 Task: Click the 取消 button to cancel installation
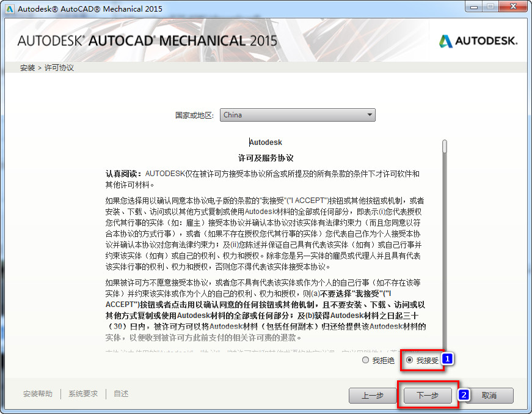click(490, 396)
